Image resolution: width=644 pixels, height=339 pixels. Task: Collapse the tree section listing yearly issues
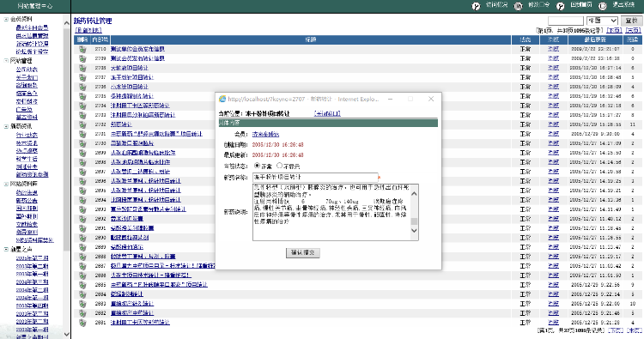(x=6, y=249)
